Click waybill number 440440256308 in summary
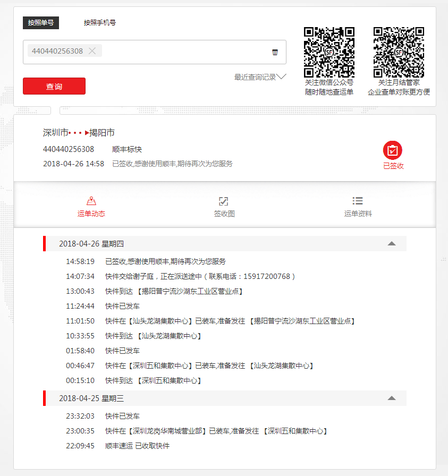The width and height of the screenshot is (448, 476). [x=69, y=149]
